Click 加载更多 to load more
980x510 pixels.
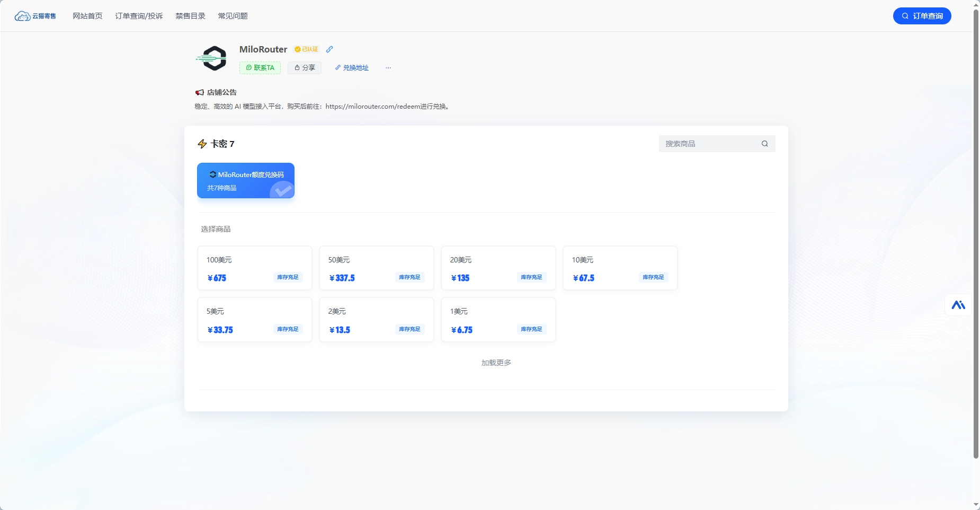[496, 363]
